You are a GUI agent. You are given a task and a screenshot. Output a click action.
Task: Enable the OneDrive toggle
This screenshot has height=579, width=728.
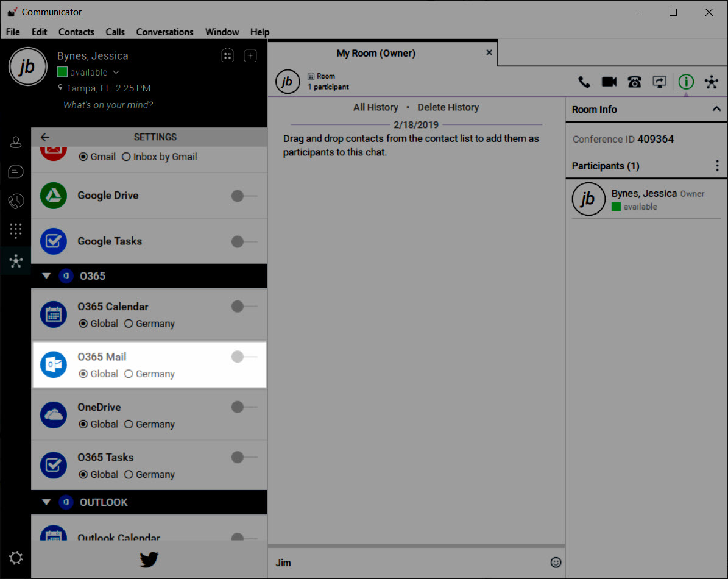click(244, 407)
